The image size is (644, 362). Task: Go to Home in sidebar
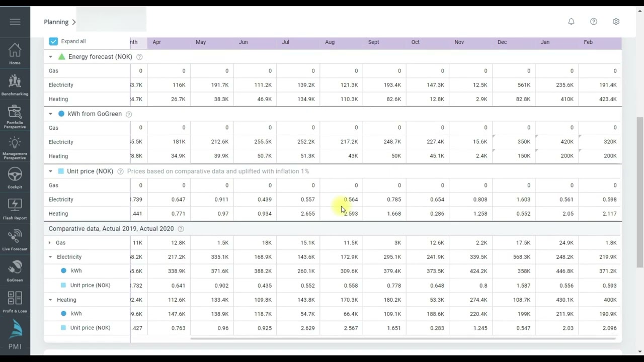pyautogui.click(x=15, y=54)
